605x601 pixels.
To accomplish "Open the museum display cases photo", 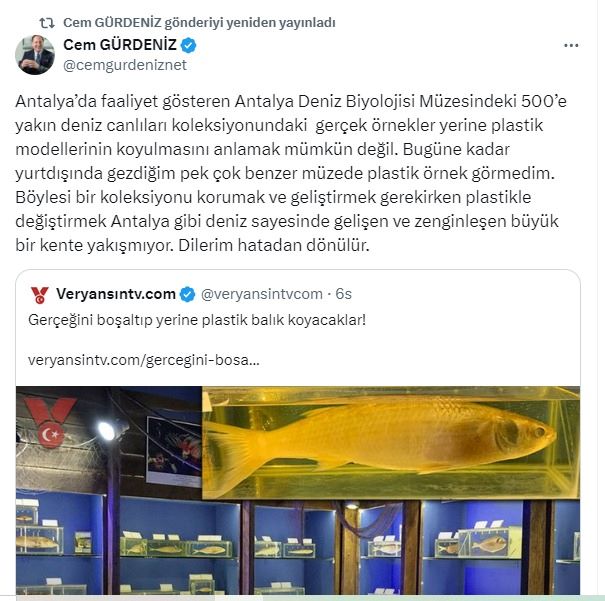I will pos(298,547).
